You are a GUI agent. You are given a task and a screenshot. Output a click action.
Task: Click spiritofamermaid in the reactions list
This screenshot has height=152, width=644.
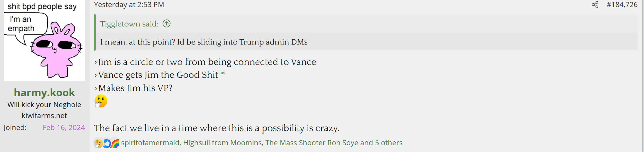(x=150, y=143)
